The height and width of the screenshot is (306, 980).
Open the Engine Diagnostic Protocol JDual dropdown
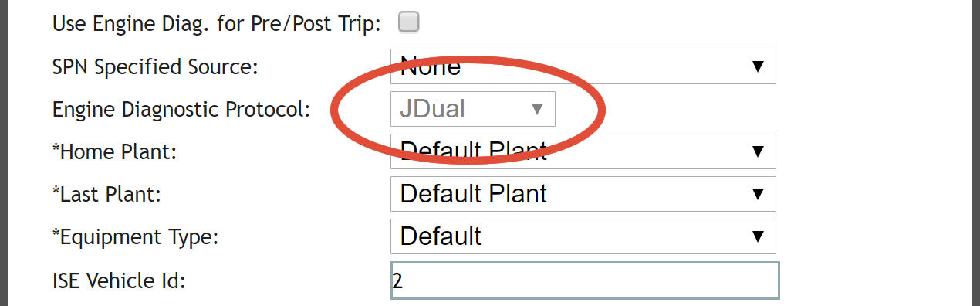[473, 109]
